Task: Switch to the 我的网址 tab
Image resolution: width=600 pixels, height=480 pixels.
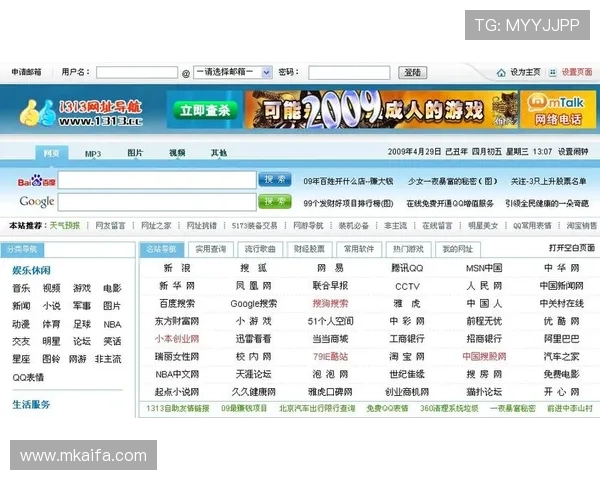Action: coord(458,249)
